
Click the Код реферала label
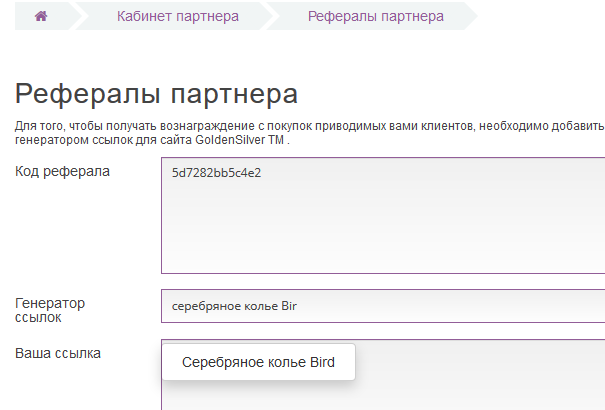62,171
